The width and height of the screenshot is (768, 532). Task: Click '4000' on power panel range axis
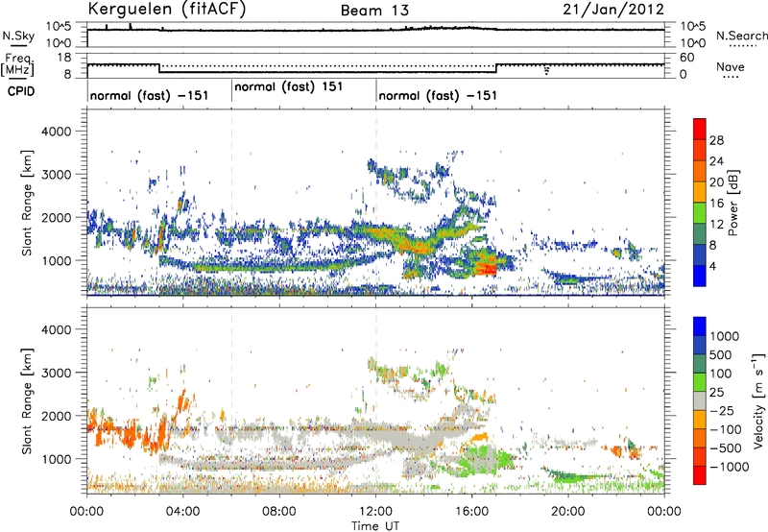[56, 132]
